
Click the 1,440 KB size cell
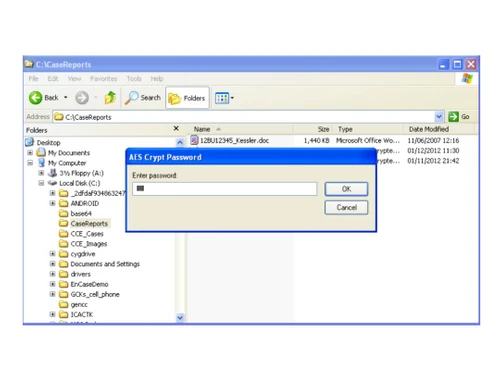316,140
